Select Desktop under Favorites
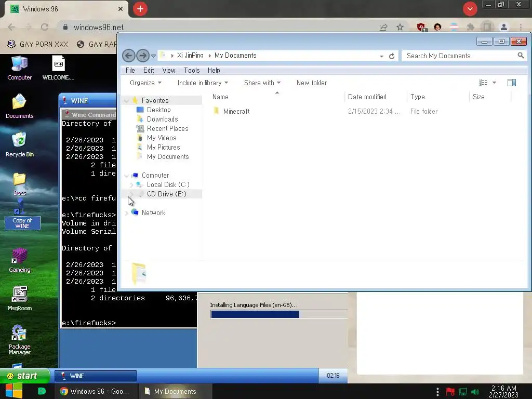This screenshot has width=532, height=399. tap(158, 110)
